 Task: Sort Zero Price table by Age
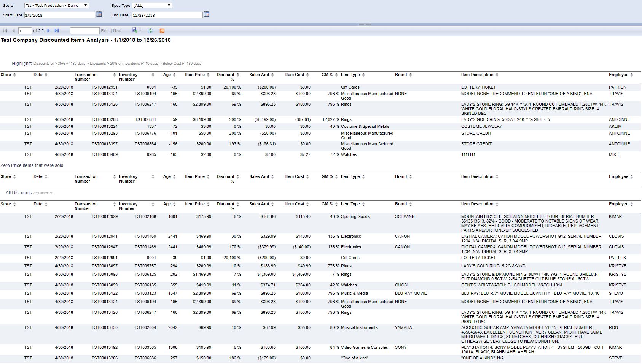pyautogui.click(x=174, y=177)
